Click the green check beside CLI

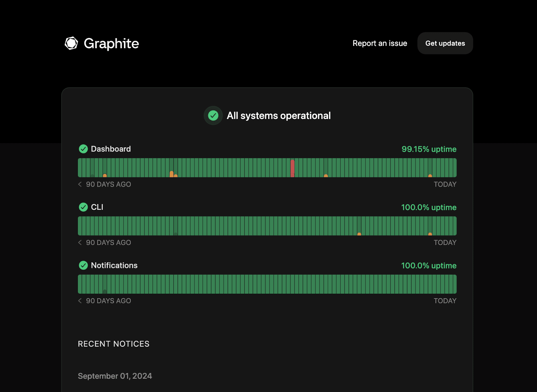83,207
